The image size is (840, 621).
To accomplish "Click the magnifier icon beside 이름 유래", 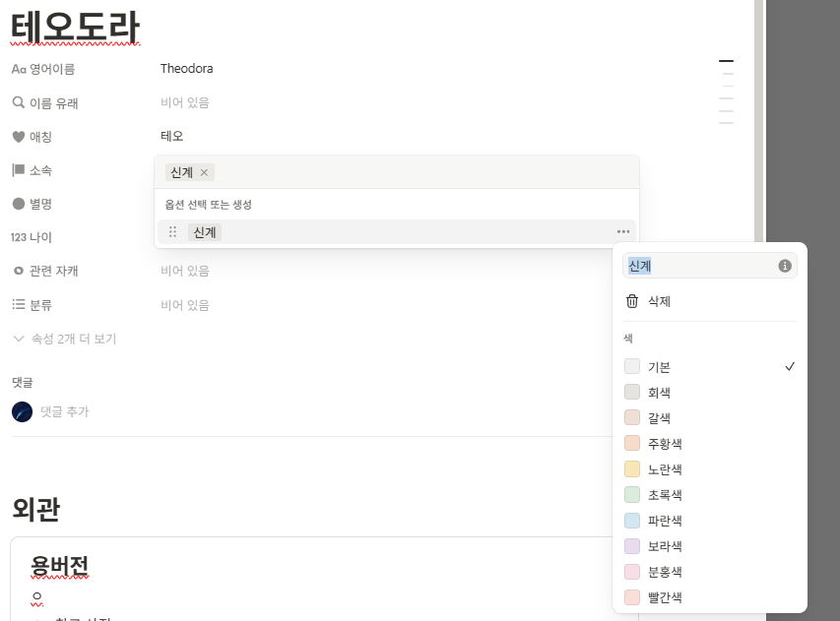I will click(x=18, y=103).
